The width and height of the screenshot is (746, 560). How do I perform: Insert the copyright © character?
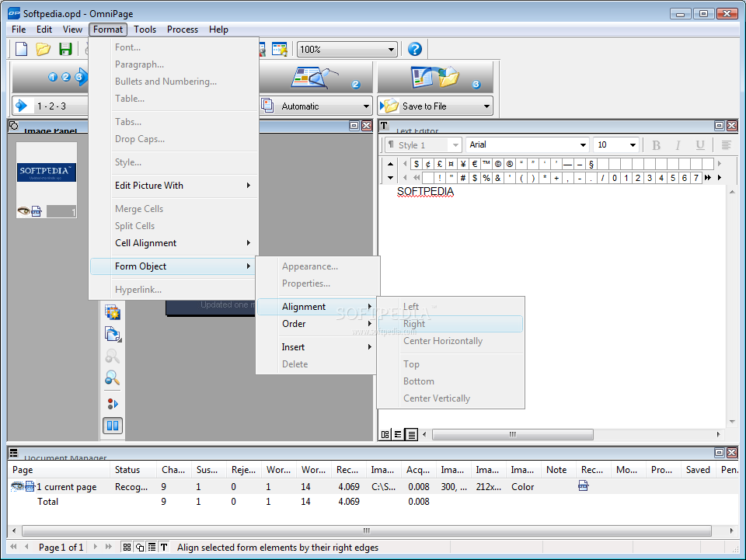[497, 164]
